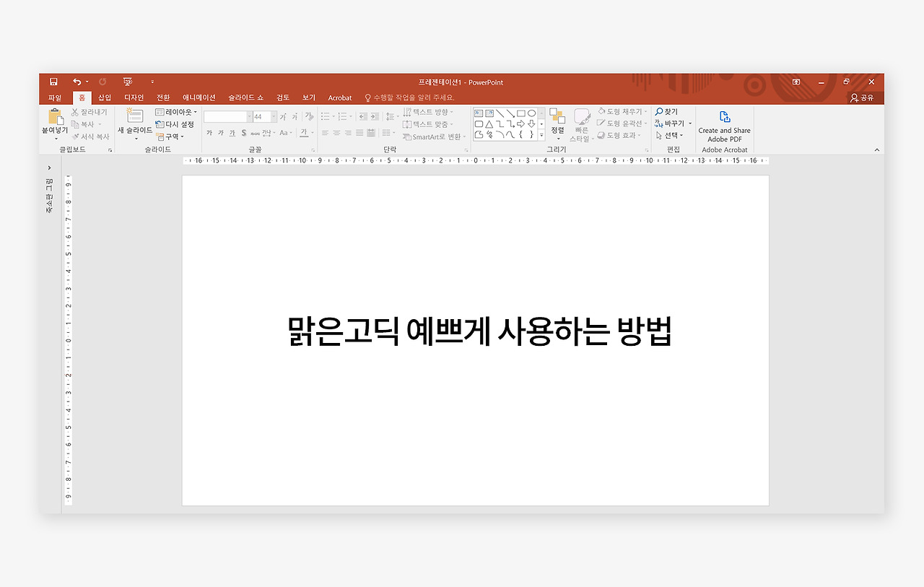This screenshot has width=924, height=587.
Task: Open the font size dropdown
Action: pyautogui.click(x=272, y=117)
